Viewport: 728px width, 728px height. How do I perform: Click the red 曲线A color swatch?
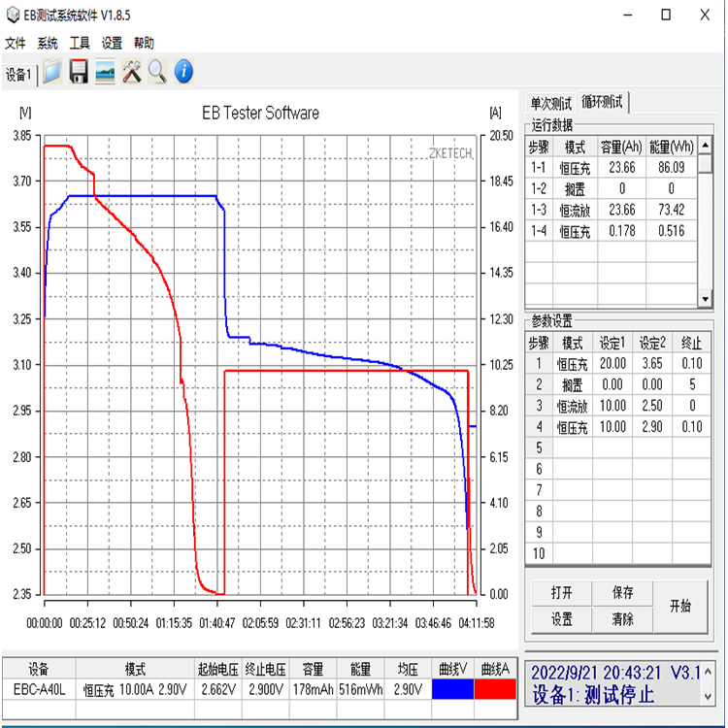pyautogui.click(x=495, y=690)
